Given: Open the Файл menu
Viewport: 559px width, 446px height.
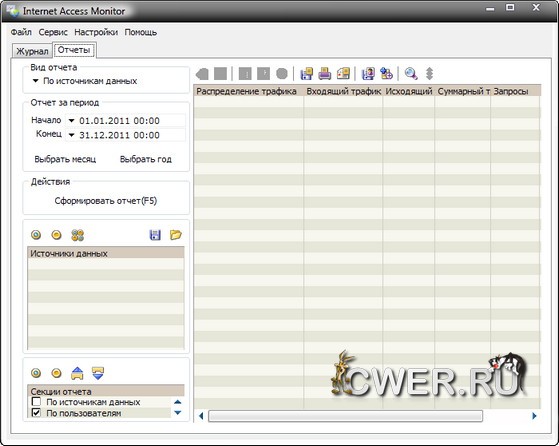Looking at the screenshot, I should 21,32.
